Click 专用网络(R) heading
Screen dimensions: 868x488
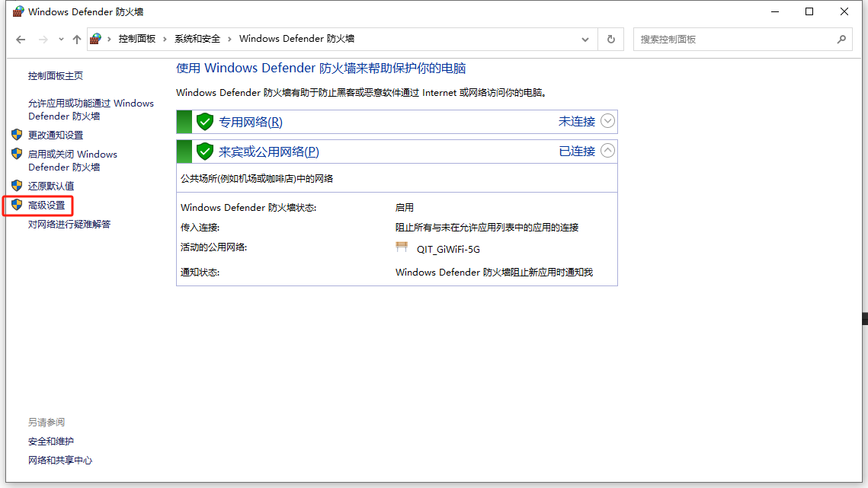(x=250, y=122)
